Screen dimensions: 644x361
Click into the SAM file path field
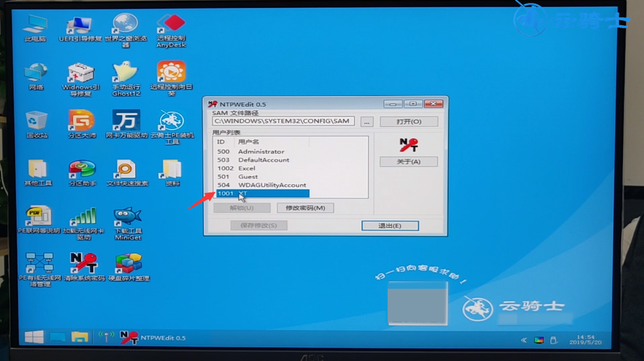tap(283, 121)
